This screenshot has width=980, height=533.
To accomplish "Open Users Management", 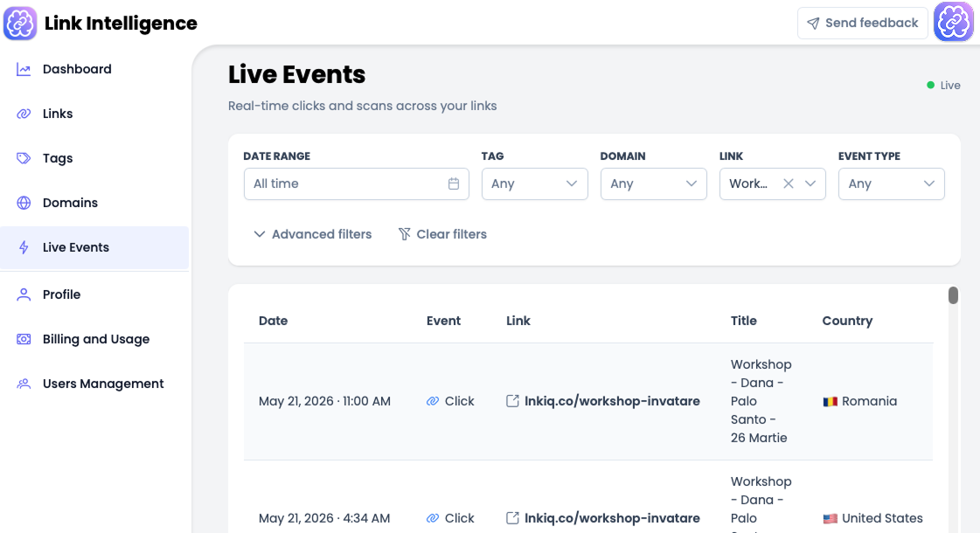I will coord(94,384).
